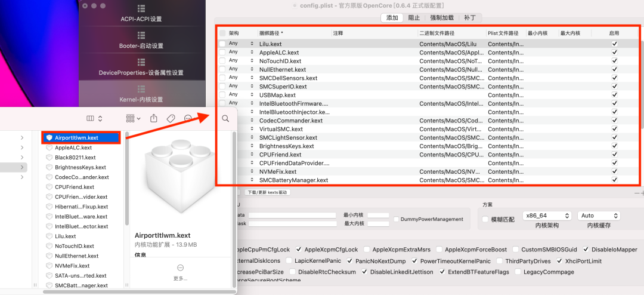Enable the AppleXcpmExtraMsrs quirk
The height and width of the screenshot is (295, 644).
click(x=367, y=250)
